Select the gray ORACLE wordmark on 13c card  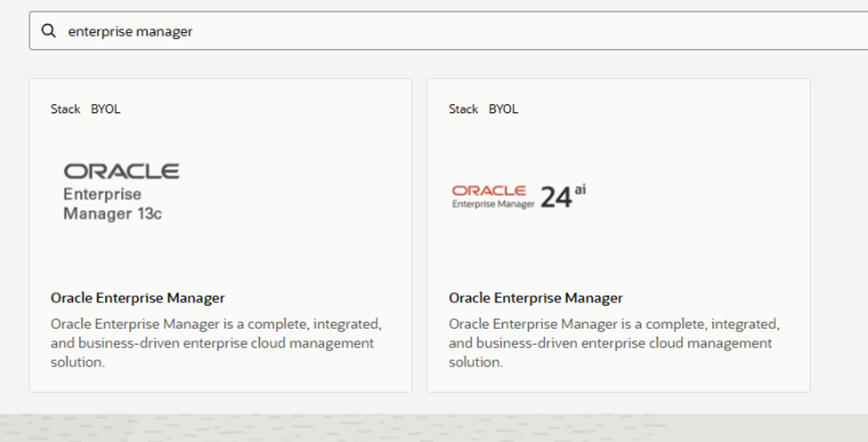(x=121, y=171)
